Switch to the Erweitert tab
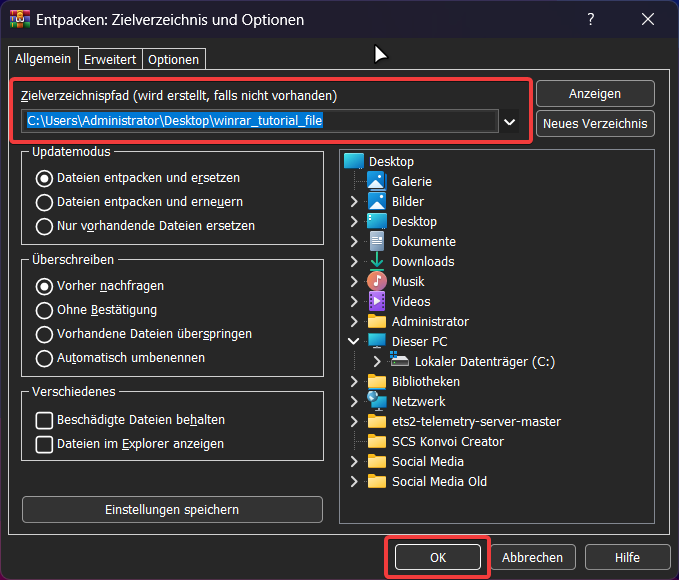679x580 pixels. tap(110, 60)
